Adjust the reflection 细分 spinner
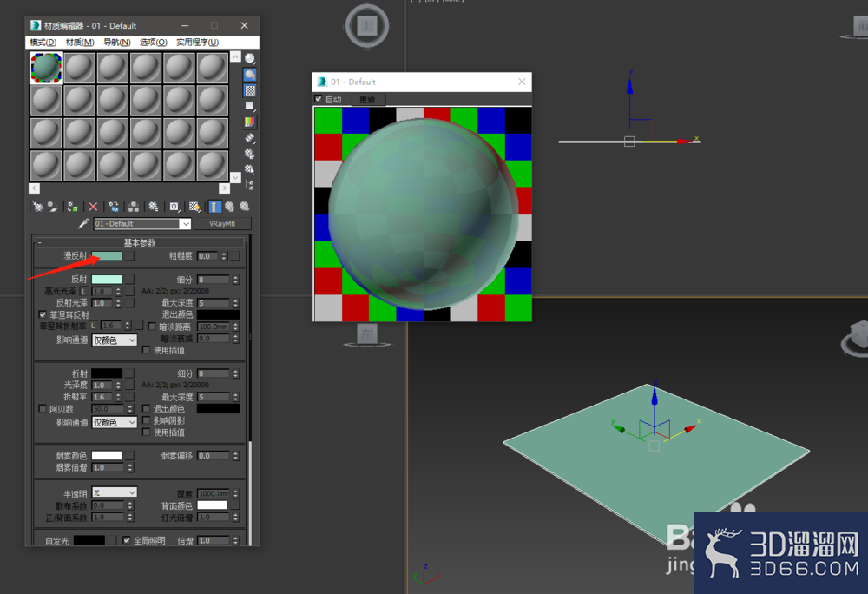Screen dimensions: 868x594 236,280
